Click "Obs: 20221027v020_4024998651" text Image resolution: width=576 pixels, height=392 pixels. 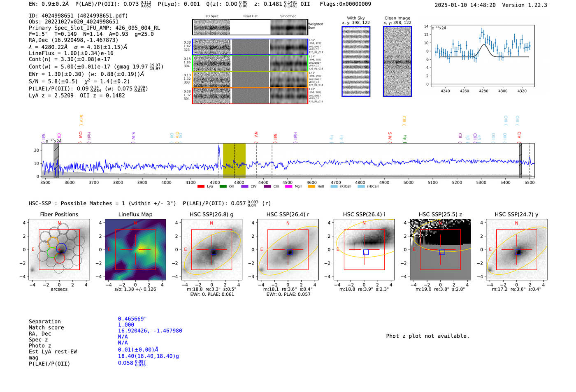[74, 22]
